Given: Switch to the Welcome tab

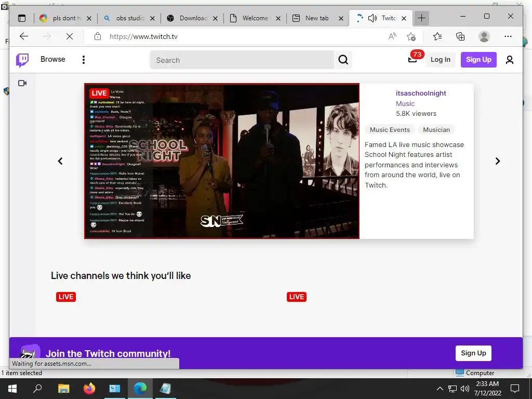Looking at the screenshot, I should 255,18.
